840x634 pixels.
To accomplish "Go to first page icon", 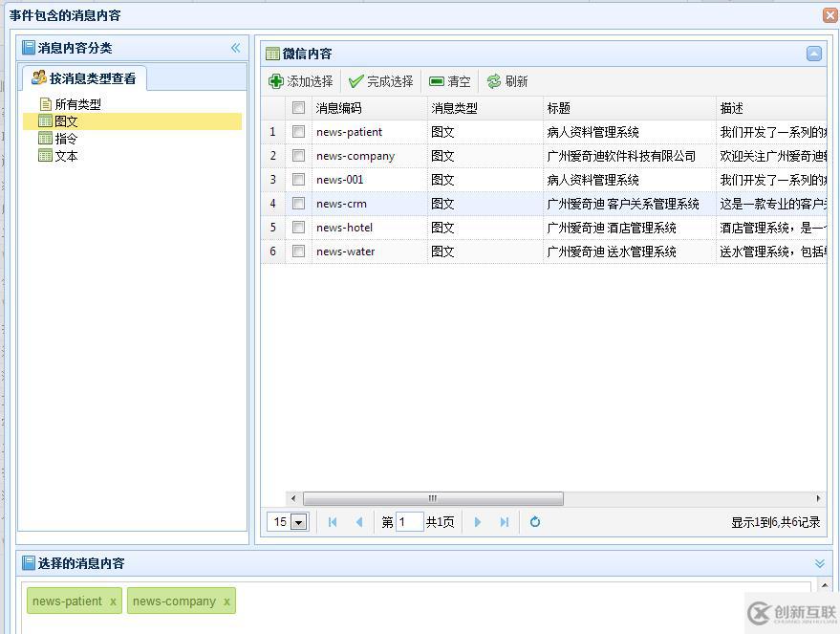I will click(x=333, y=522).
